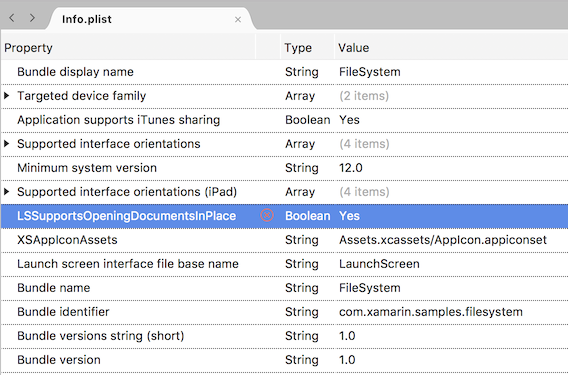Click the (2 items) value text
The image size is (568, 375).
click(x=364, y=96)
